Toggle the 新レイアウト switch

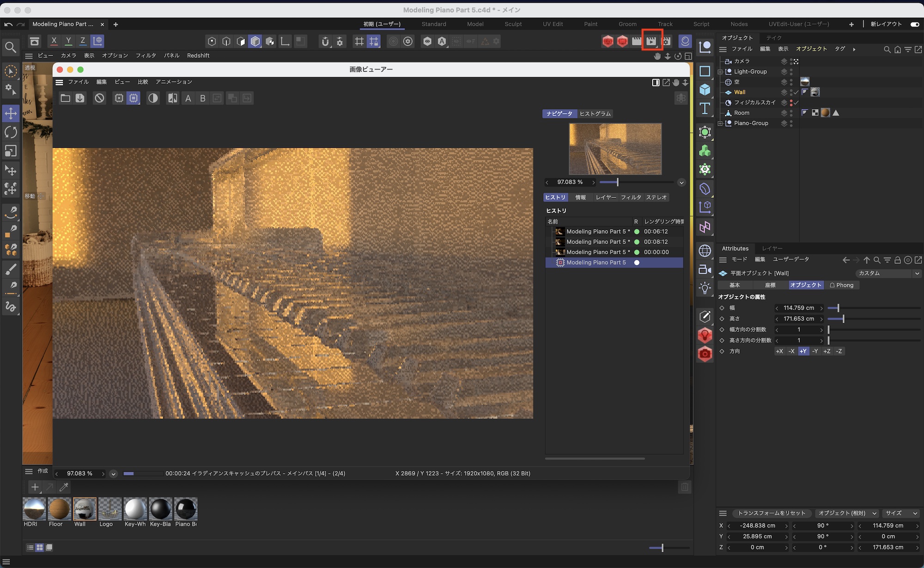(914, 24)
